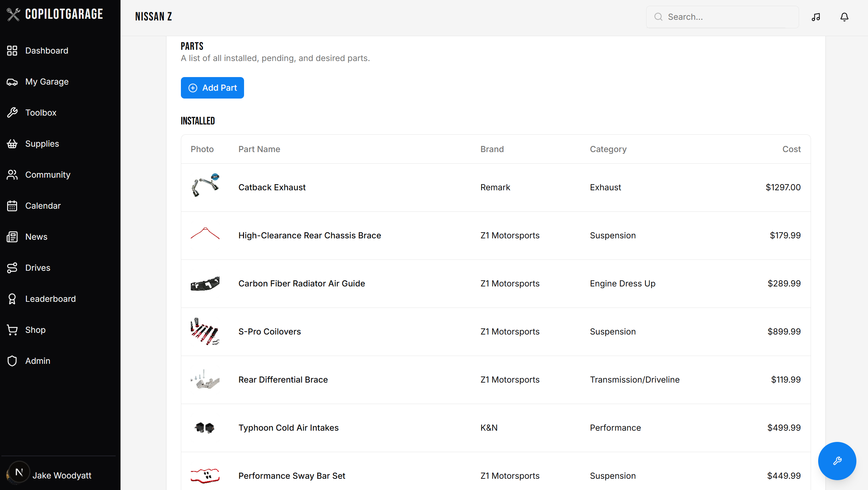Viewport: 868px width, 490px height.
Task: Open Jake Woodyatt user profile
Action: tap(61, 475)
